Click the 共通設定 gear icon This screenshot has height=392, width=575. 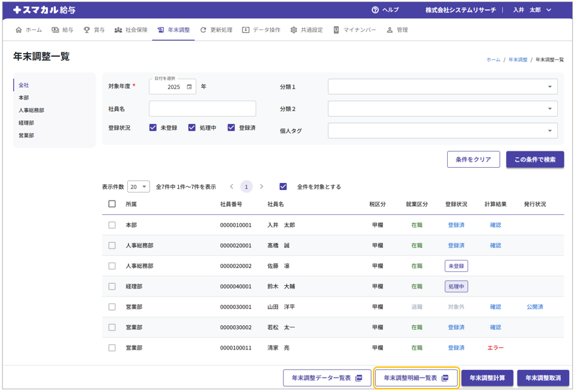[x=294, y=30]
